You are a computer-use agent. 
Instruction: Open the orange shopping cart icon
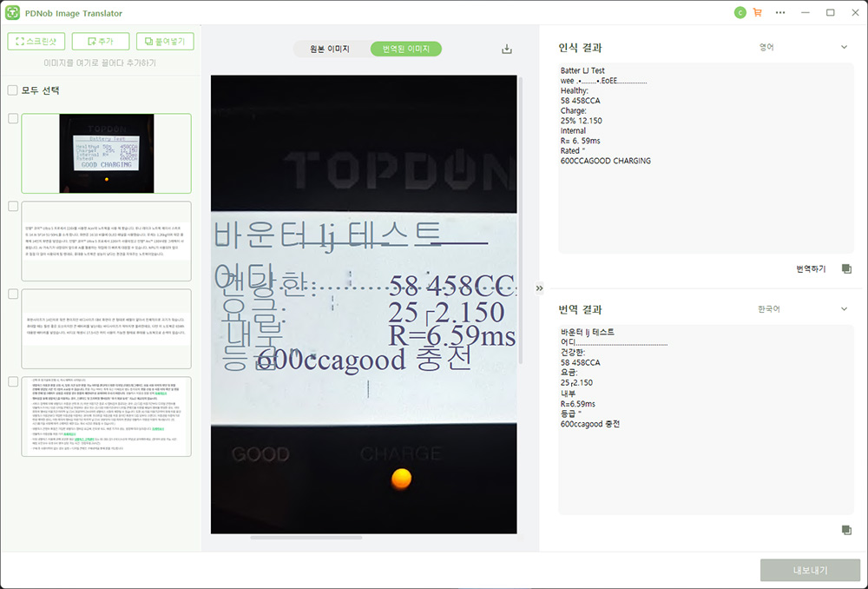757,13
